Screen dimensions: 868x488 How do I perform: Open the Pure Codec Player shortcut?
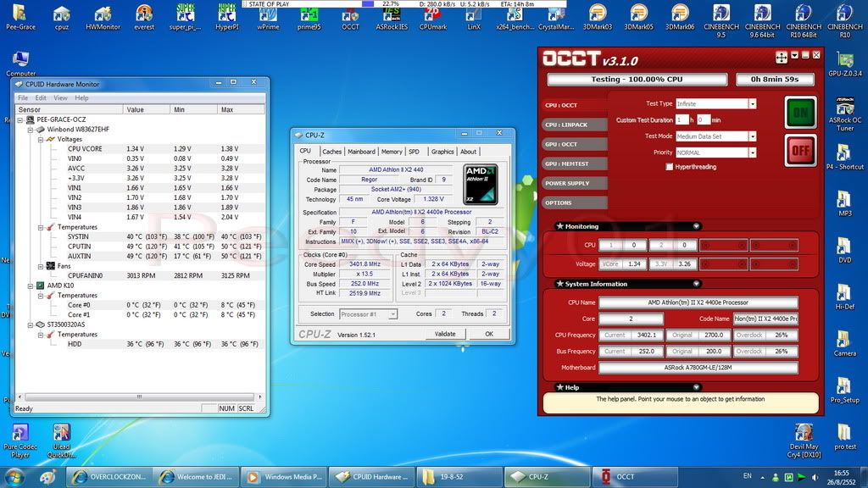click(20, 441)
